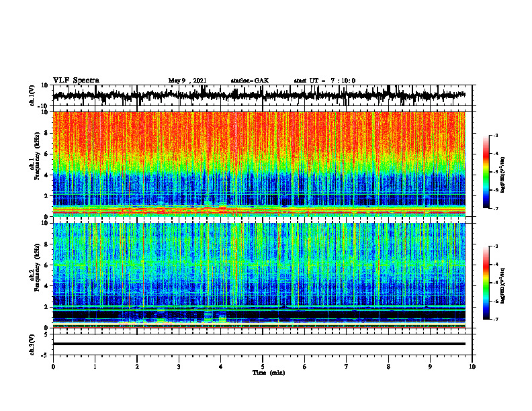Click the "5" tick on ch.3(V) axis
532x411 pixels.
(x=46, y=334)
